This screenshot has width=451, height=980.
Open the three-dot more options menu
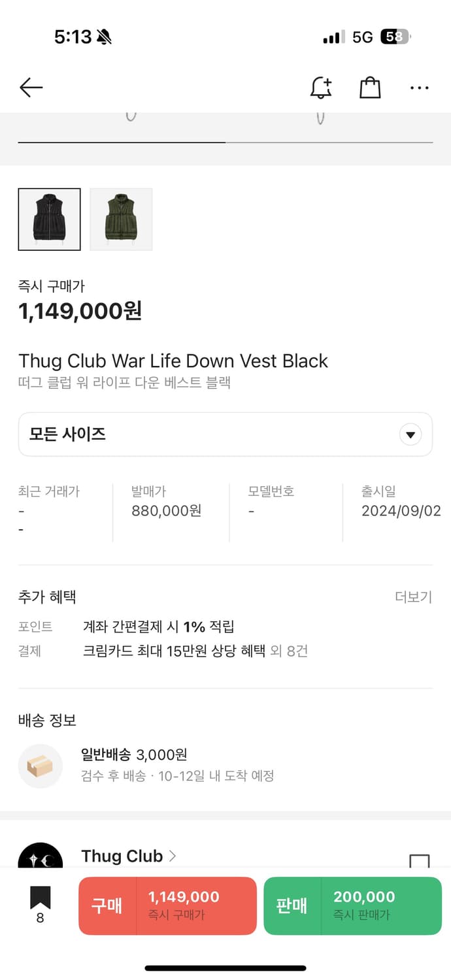[419, 88]
